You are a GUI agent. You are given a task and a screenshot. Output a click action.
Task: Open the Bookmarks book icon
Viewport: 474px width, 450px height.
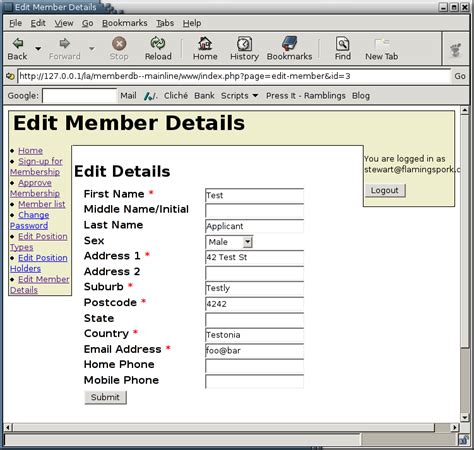(289, 43)
